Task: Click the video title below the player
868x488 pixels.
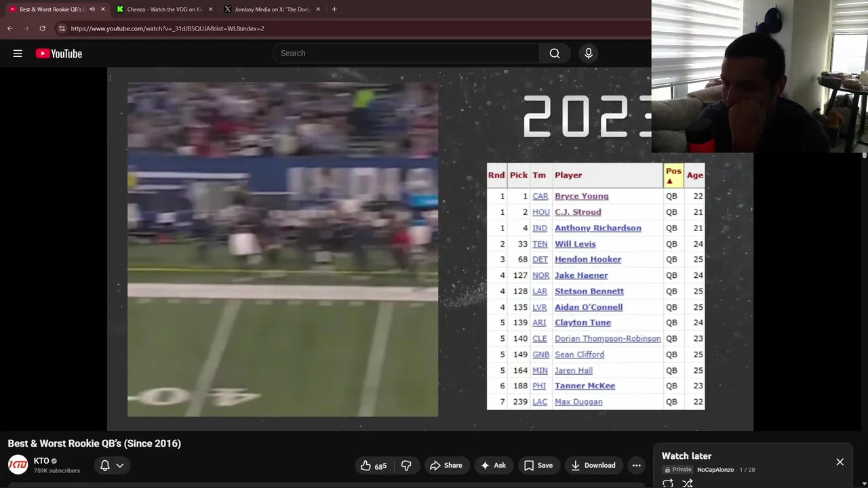Action: point(94,443)
